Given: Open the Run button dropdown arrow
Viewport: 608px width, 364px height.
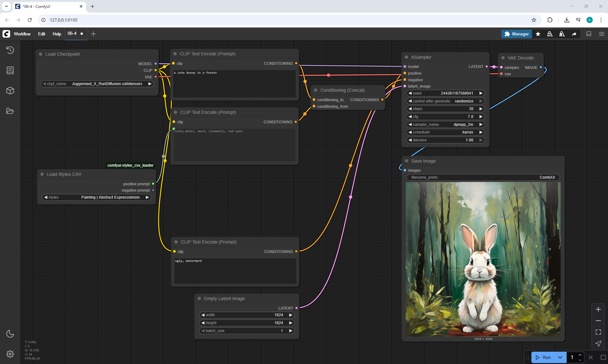Looking at the screenshot, I should coord(560,357).
